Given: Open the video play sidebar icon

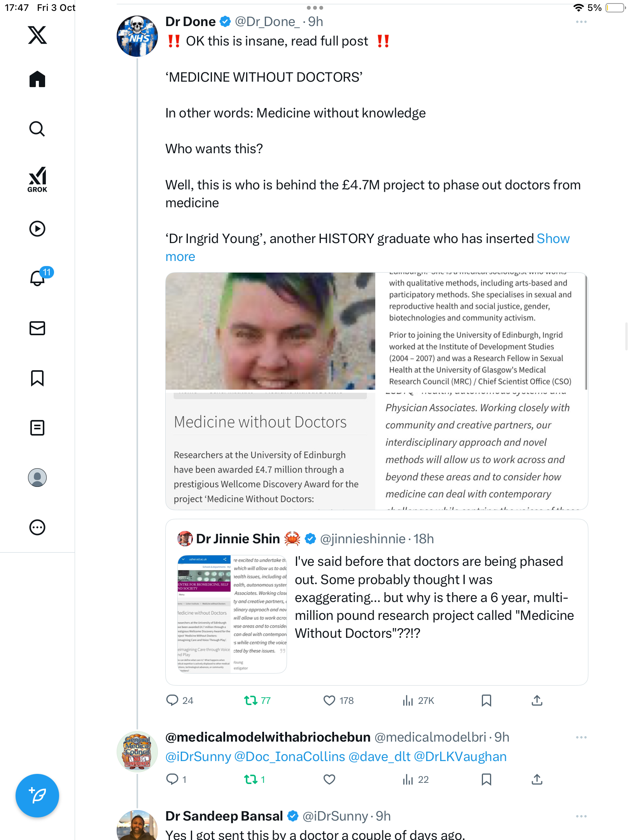Looking at the screenshot, I should 37,229.
